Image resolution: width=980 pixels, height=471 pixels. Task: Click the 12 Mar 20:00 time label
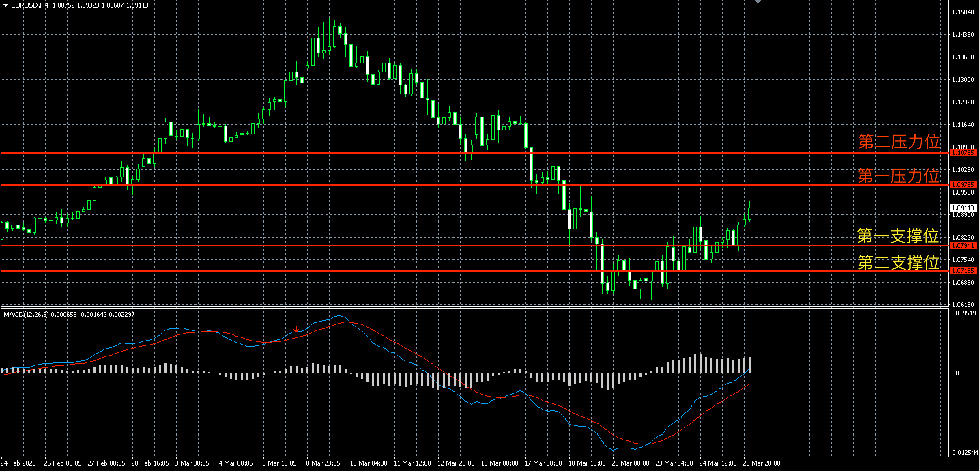point(456,463)
